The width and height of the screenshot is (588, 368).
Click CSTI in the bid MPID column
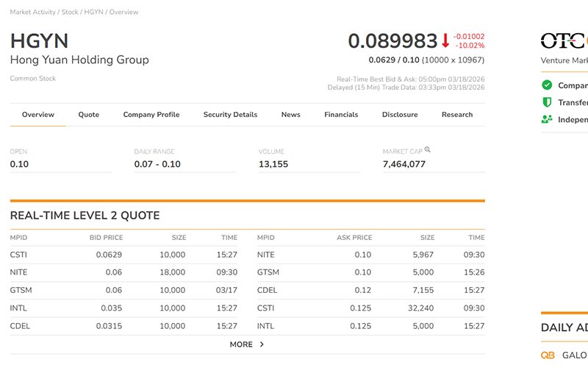[x=18, y=255]
